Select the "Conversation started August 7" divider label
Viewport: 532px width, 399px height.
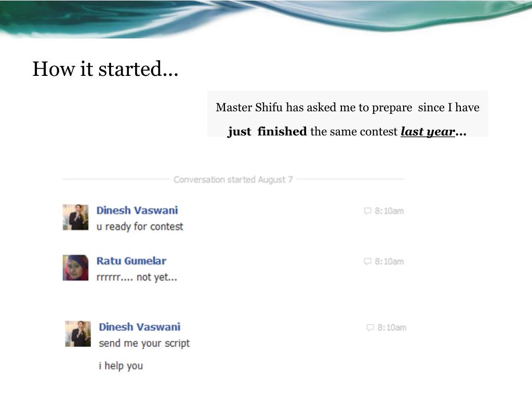[233, 179]
